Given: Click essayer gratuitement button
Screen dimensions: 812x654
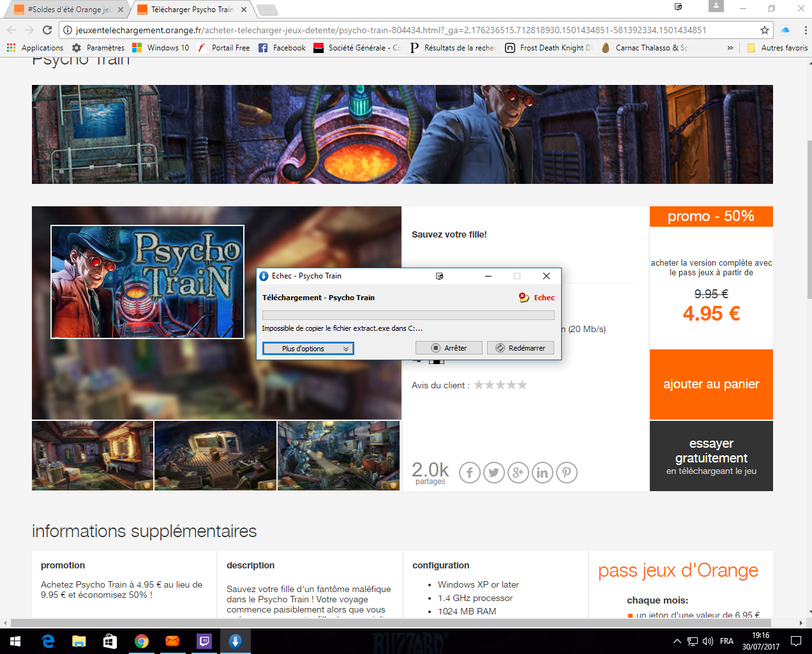Looking at the screenshot, I should tap(711, 456).
